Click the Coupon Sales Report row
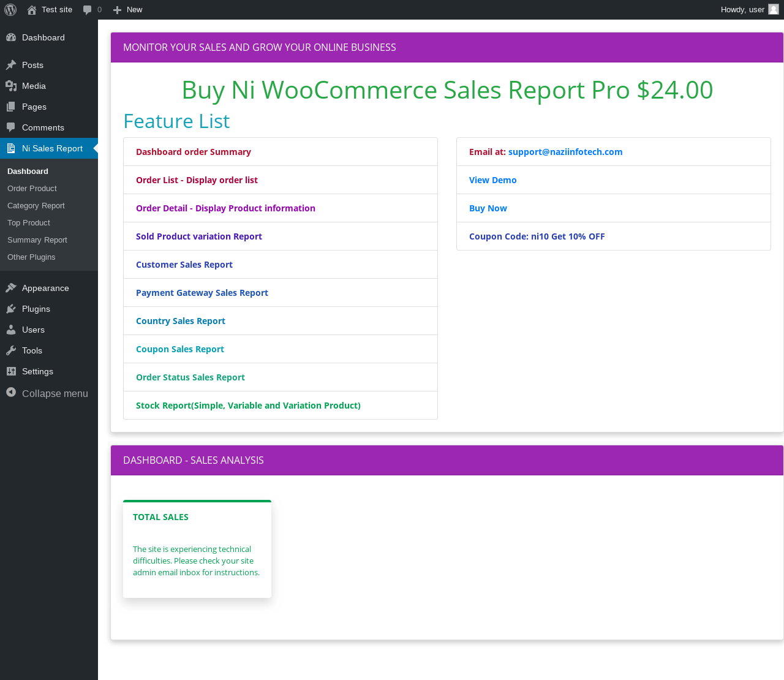The image size is (784, 680). (x=281, y=349)
